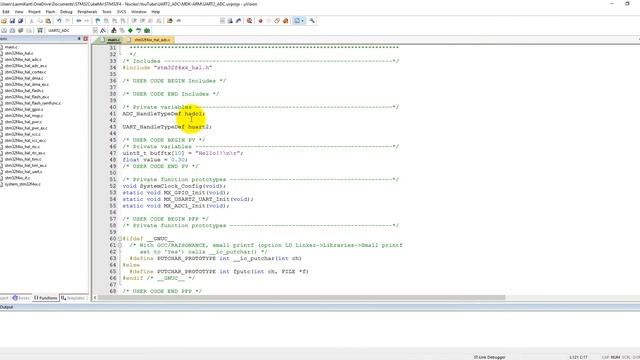Select system_stm32f4xx.c in file list
The image size is (640, 360).
pos(22,184)
